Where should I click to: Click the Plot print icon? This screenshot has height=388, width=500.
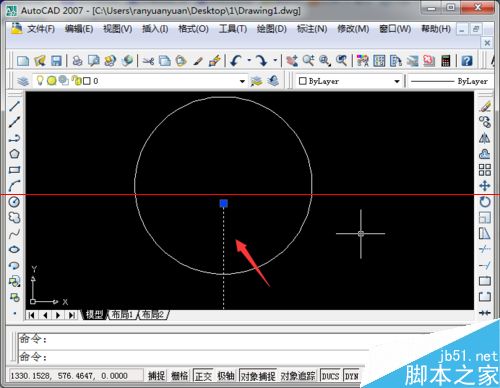click(x=77, y=61)
